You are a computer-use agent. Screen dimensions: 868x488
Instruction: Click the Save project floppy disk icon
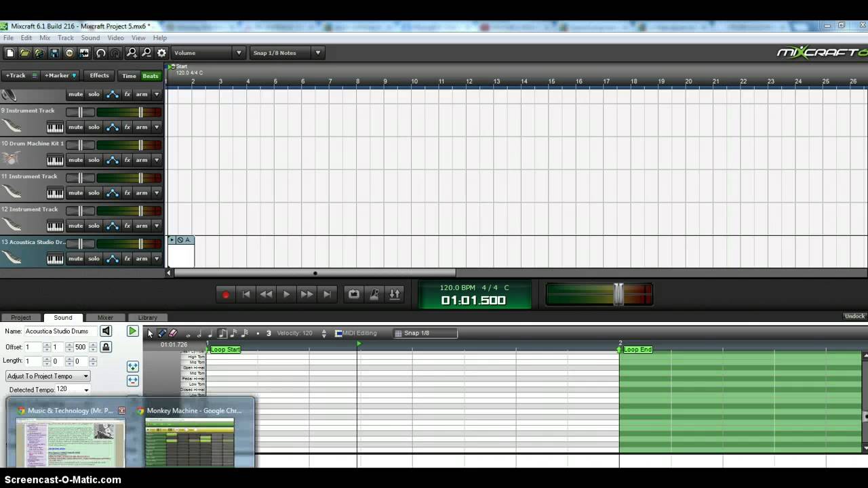tap(54, 53)
